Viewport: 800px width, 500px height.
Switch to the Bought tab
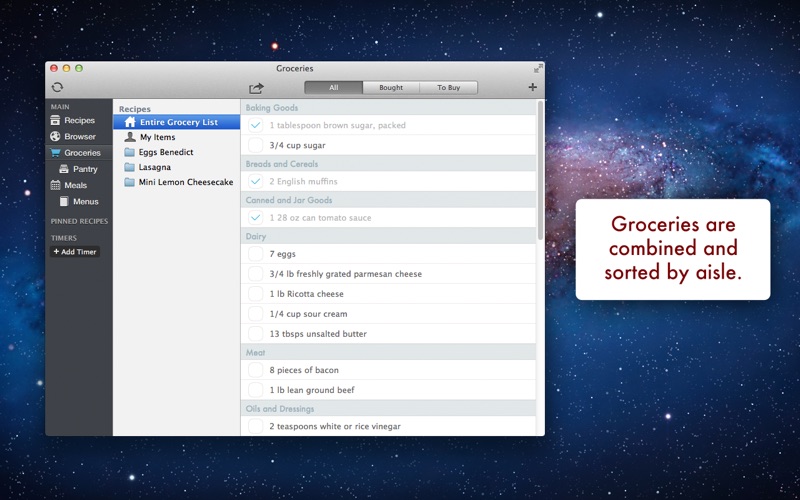(391, 88)
